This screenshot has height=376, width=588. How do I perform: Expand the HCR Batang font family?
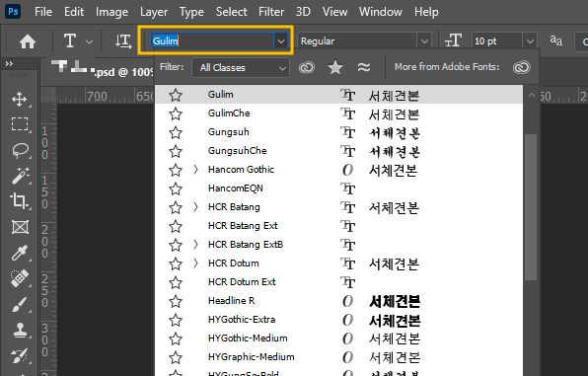pos(195,207)
